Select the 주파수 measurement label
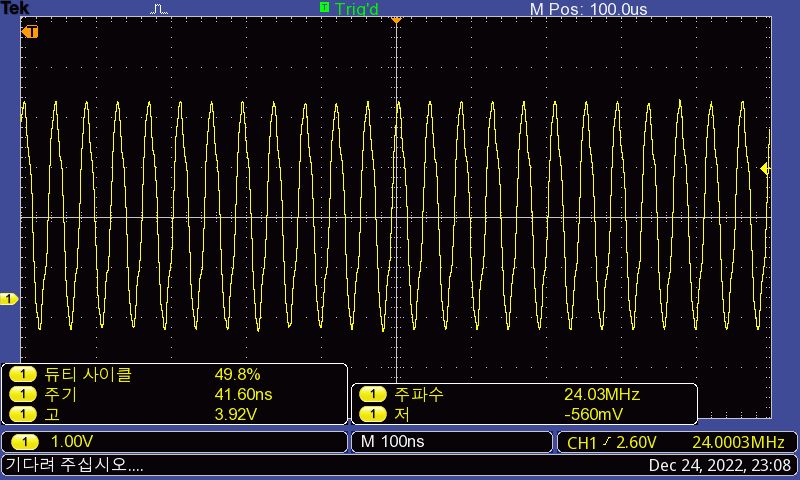Screen dimensions: 800x480 (418, 394)
